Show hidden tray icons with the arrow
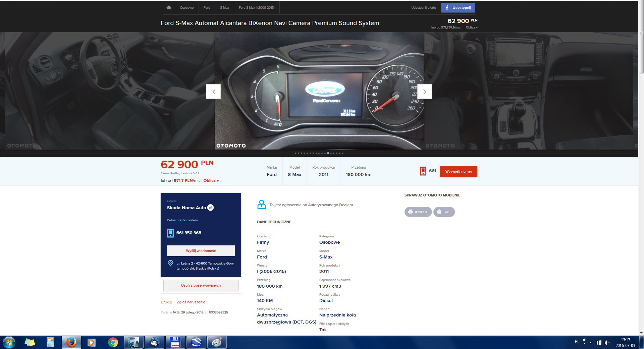Viewport: 644px width, 349px height. tap(591, 343)
